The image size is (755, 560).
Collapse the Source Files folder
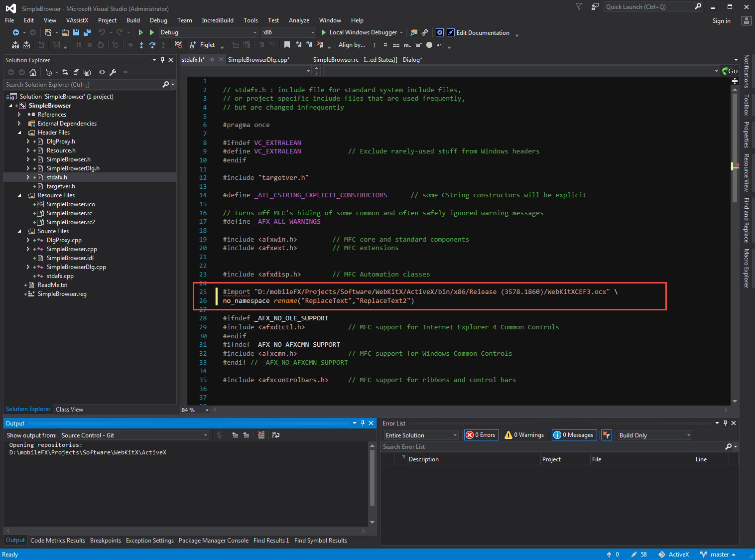point(19,231)
